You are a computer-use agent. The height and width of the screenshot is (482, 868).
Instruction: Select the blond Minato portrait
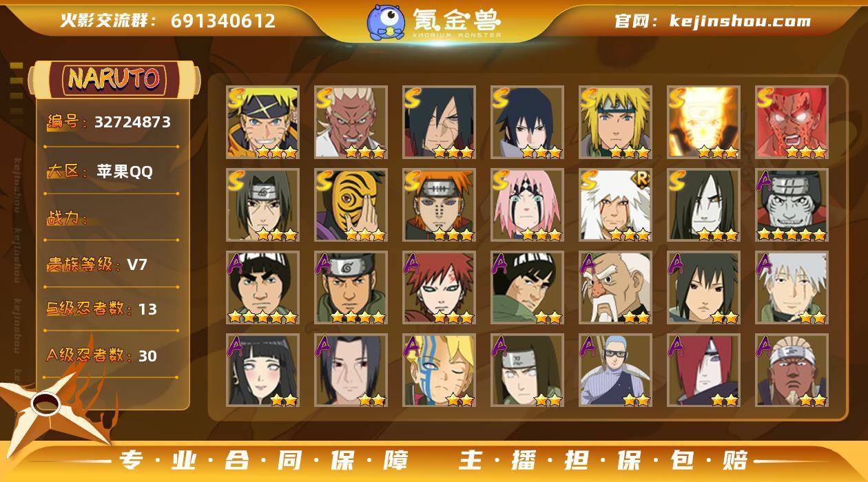coord(615,123)
